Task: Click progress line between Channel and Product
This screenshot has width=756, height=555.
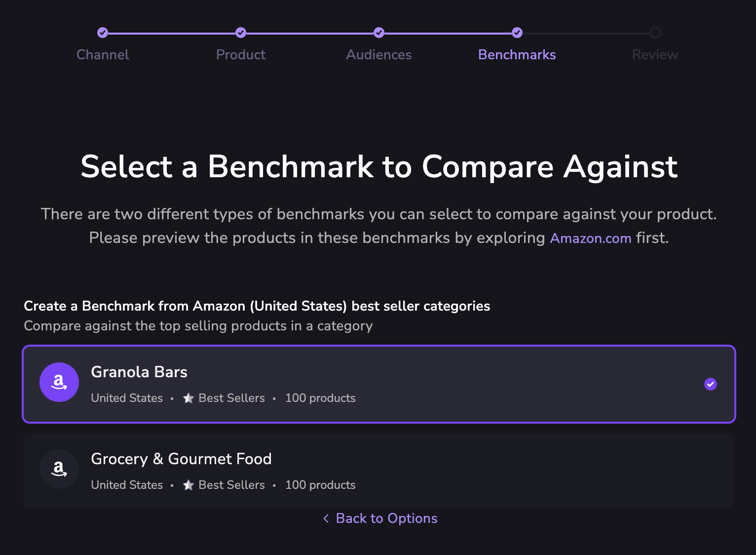Action: pos(172,33)
